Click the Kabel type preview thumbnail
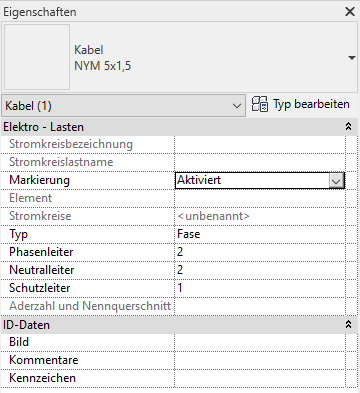This screenshot has height=393, width=360. click(37, 57)
